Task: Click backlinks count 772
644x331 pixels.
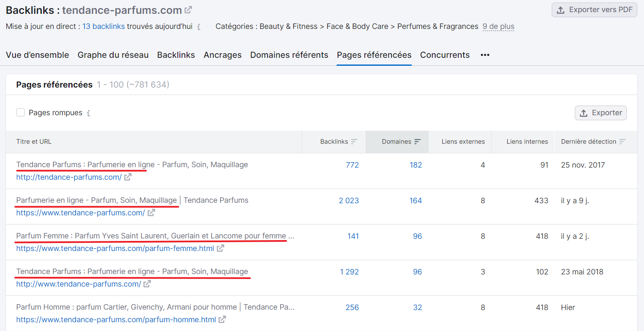Action: tap(352, 165)
